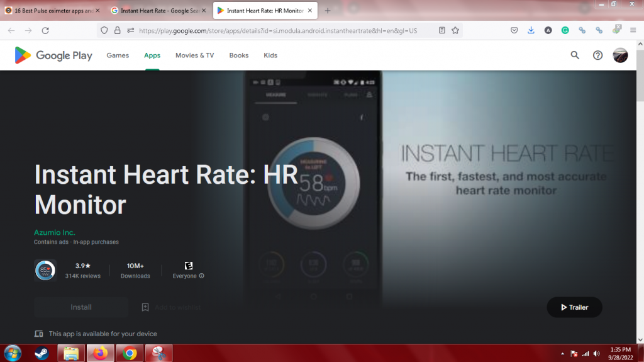Open the Apps section
The height and width of the screenshot is (362, 644).
152,55
